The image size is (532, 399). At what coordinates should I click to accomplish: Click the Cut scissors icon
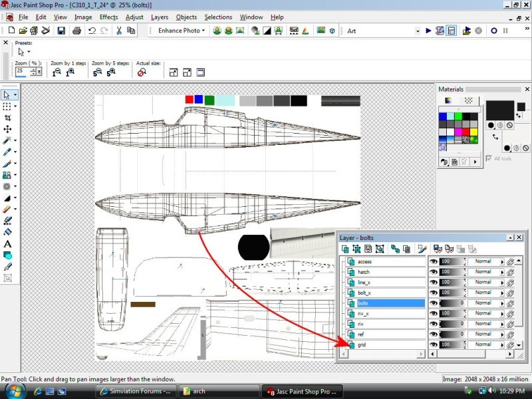point(119,31)
